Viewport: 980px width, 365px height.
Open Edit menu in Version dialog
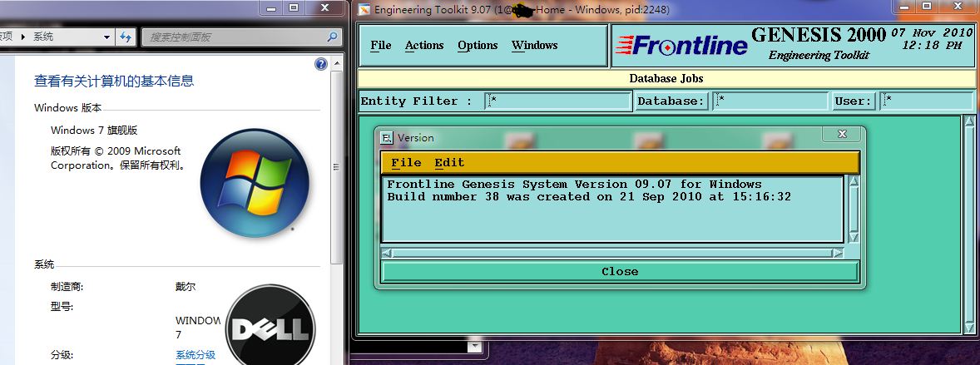(x=449, y=162)
